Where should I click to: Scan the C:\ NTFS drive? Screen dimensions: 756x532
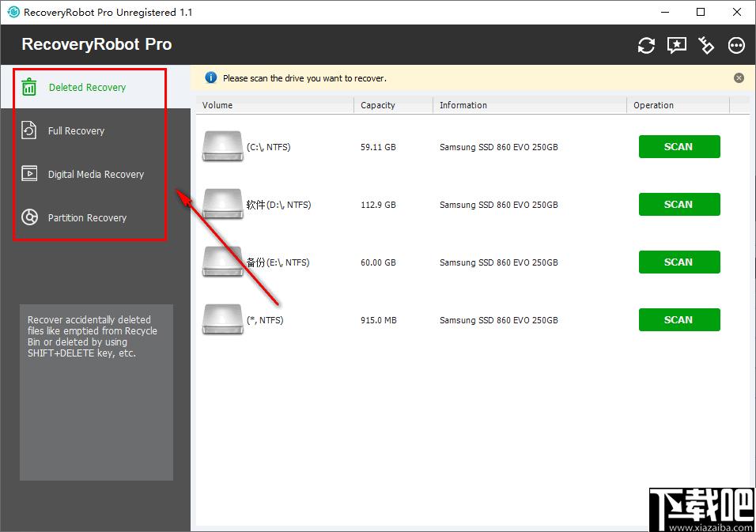click(x=679, y=146)
